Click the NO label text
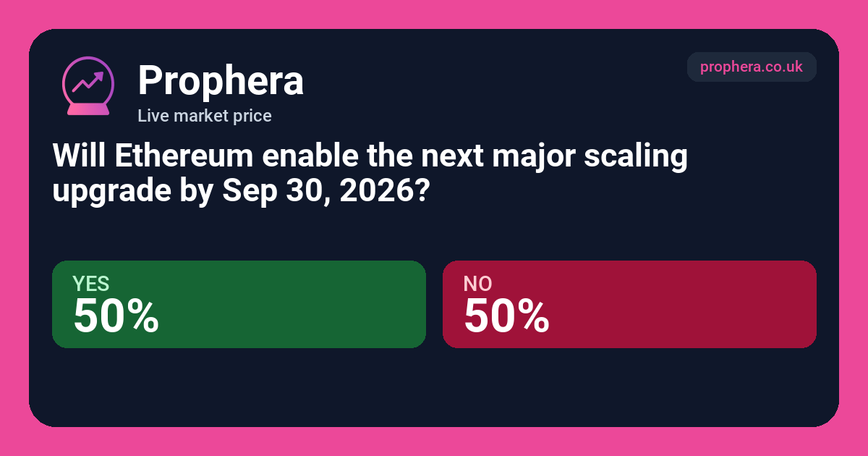868x456 pixels. pos(477,284)
